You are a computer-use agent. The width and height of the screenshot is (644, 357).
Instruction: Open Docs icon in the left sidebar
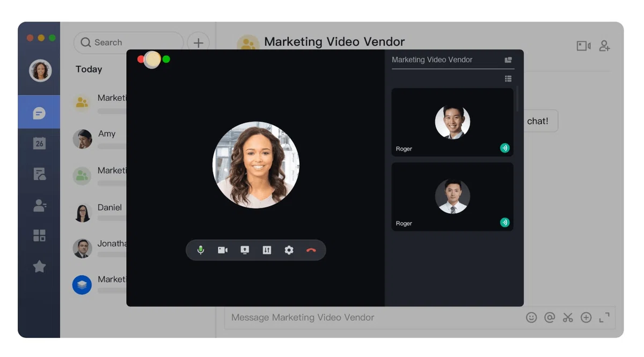pyautogui.click(x=39, y=174)
